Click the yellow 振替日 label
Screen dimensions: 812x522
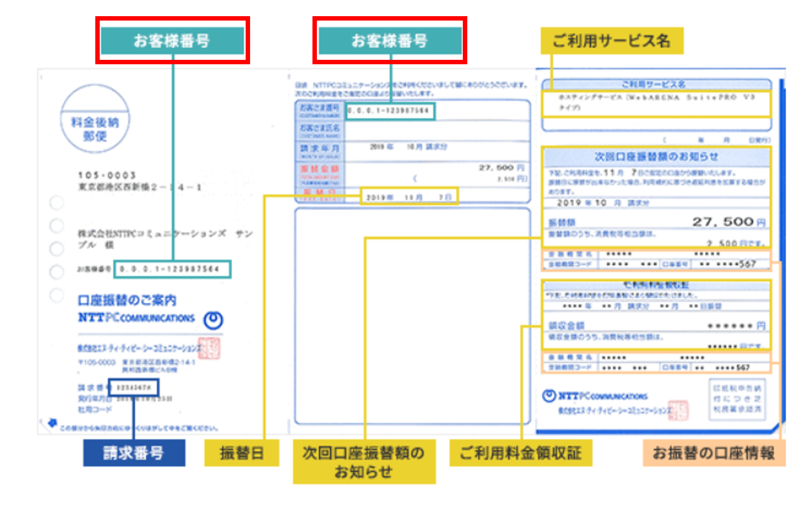pos(241,452)
